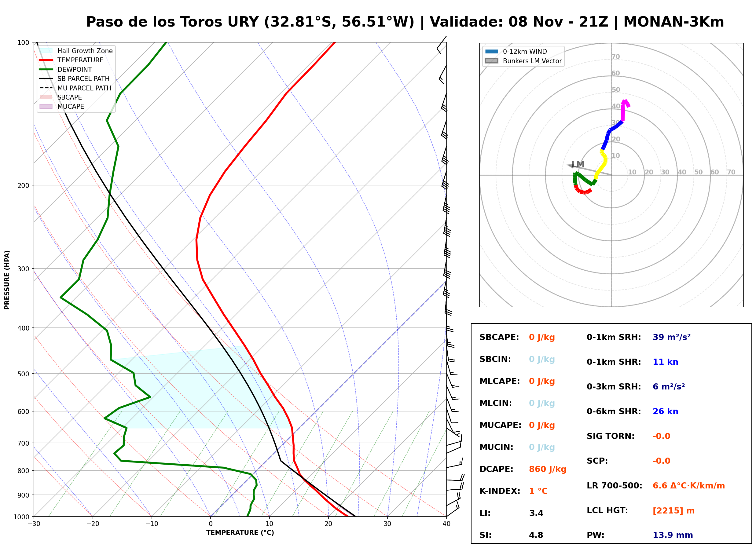Click the 0-6km SHR 26 kn value
Image resolution: width=756 pixels, height=559 pixels.
[x=666, y=411]
